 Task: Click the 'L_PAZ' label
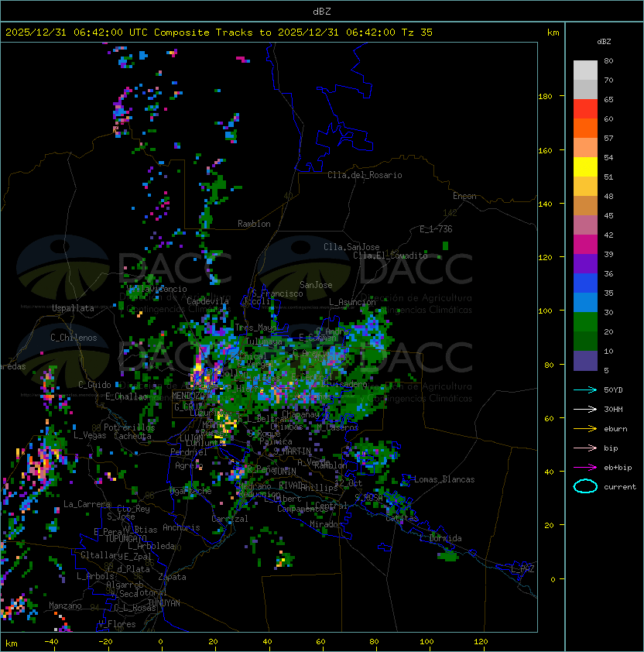[x=522, y=569]
